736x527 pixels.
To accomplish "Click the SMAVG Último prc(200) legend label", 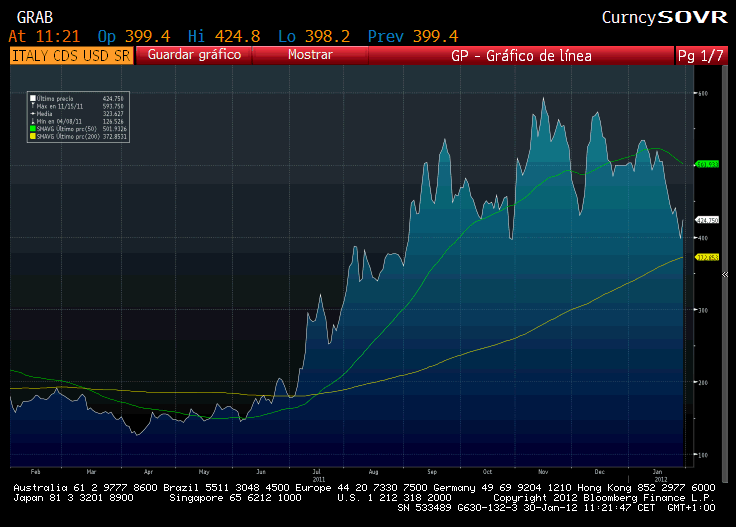I will click(68, 137).
